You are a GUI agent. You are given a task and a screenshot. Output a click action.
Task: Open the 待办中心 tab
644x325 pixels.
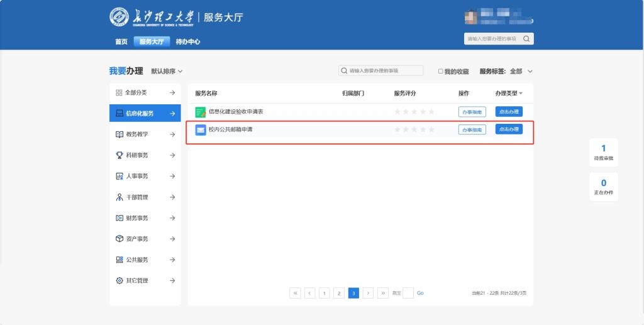coord(187,42)
